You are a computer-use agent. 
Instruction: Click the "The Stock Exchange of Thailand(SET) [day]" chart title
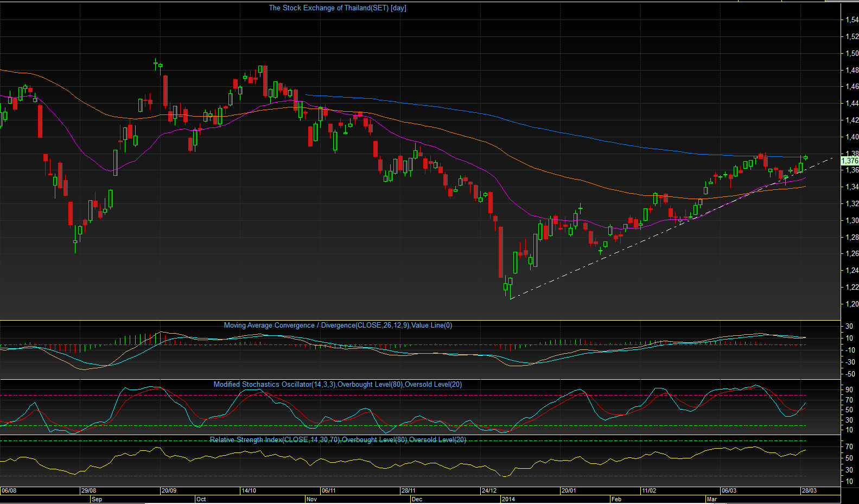338,8
